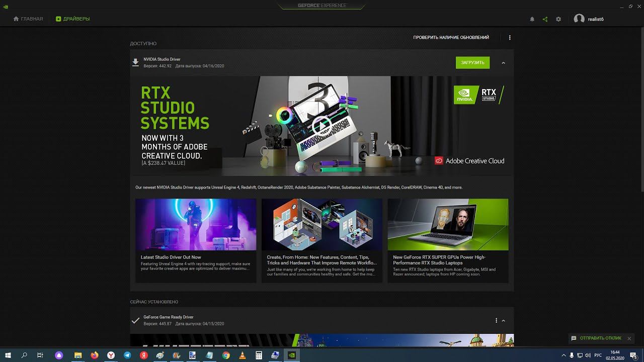Click the installed checkmark for Game Ready Driver

point(135,320)
